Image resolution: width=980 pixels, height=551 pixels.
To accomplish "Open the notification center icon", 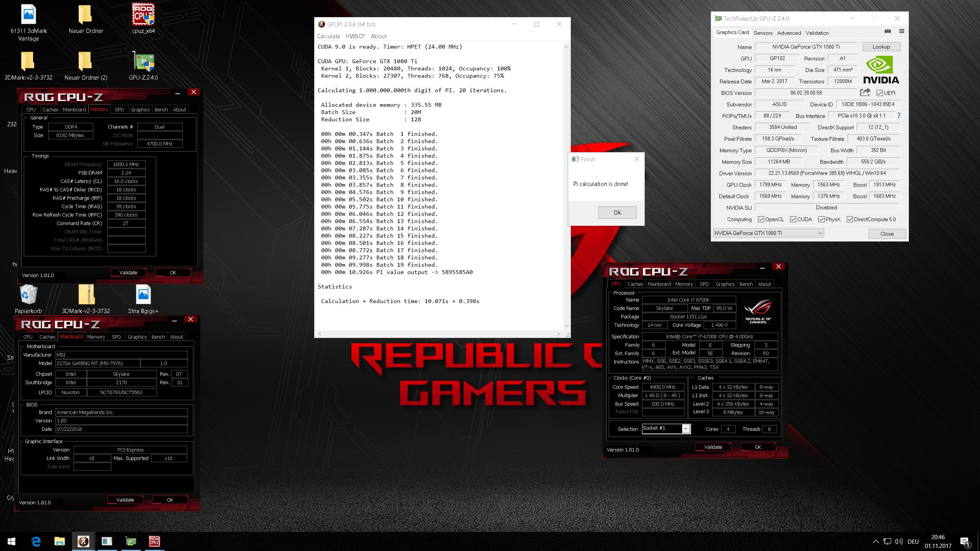I will click(x=965, y=541).
